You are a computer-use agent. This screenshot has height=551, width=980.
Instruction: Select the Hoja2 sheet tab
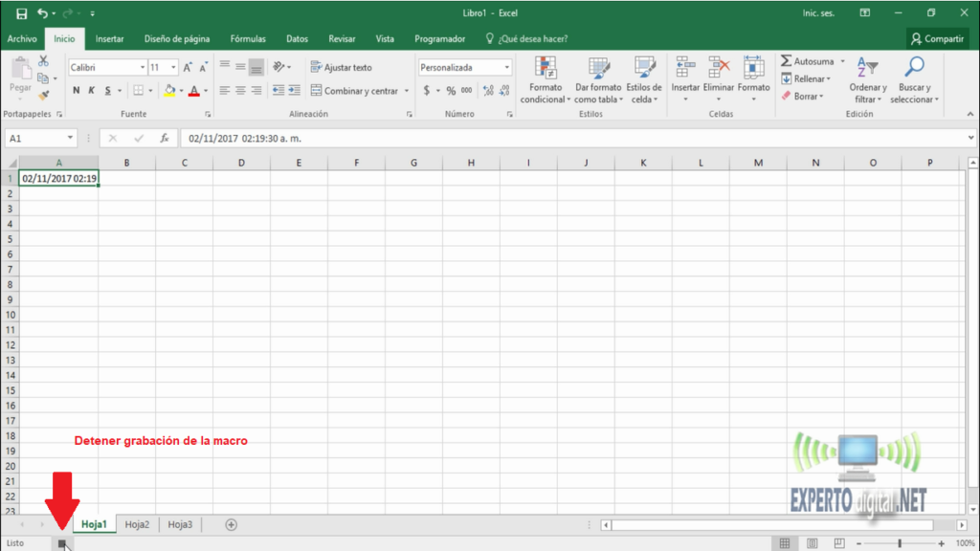pyautogui.click(x=138, y=524)
